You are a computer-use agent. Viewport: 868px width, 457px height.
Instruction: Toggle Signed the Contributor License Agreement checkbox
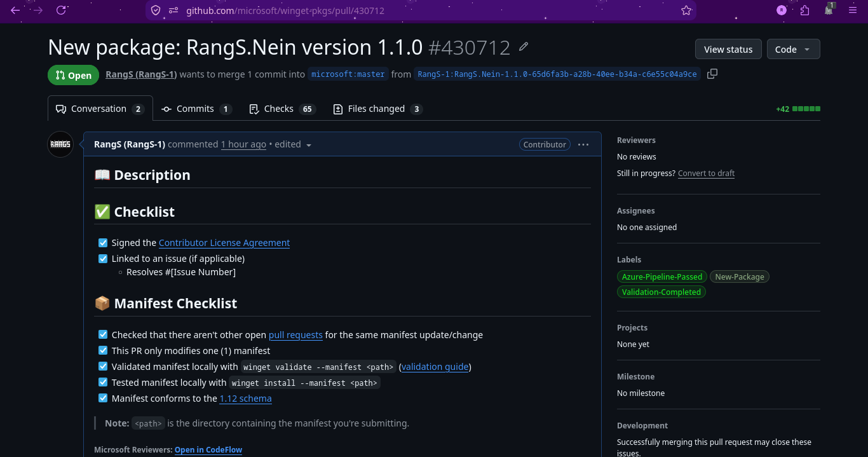tap(103, 243)
